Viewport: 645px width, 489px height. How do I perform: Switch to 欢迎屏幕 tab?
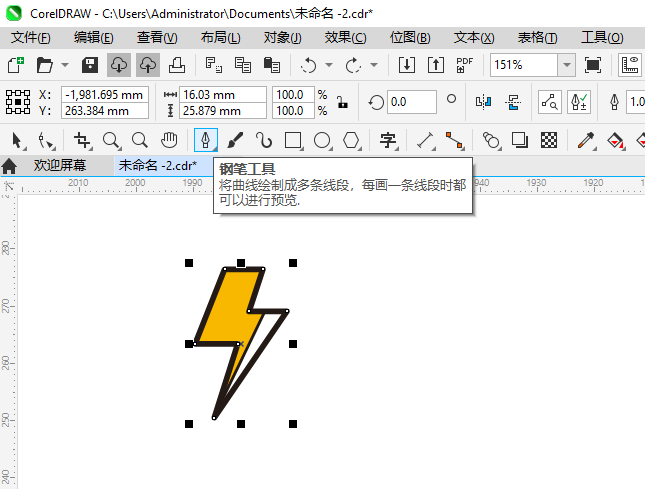point(60,165)
